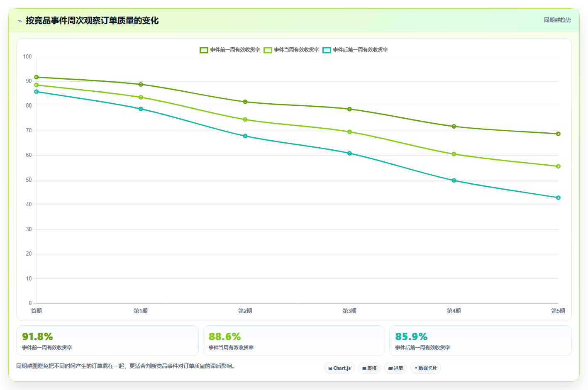Click the 进度 tag chip
The image size is (588, 390).
click(x=395, y=368)
